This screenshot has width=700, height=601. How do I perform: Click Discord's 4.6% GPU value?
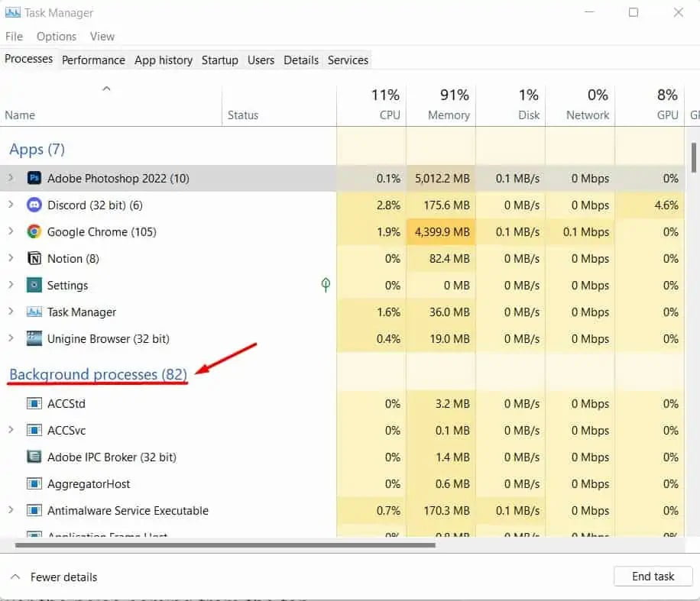click(x=666, y=205)
